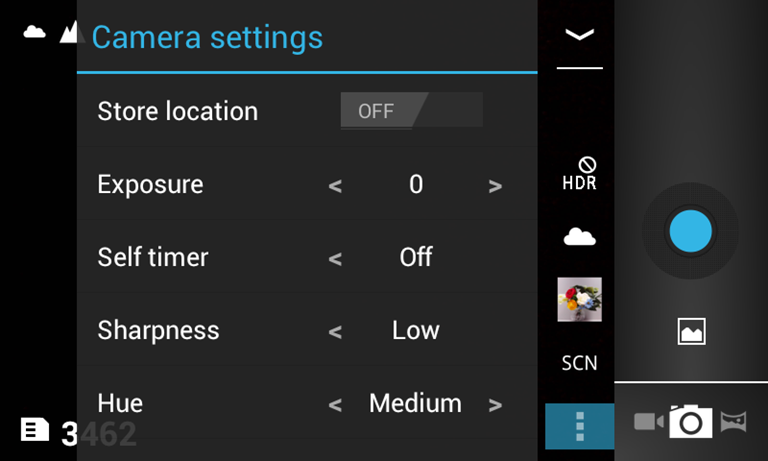
Task: Tap the HDR off icon
Action: 579,174
